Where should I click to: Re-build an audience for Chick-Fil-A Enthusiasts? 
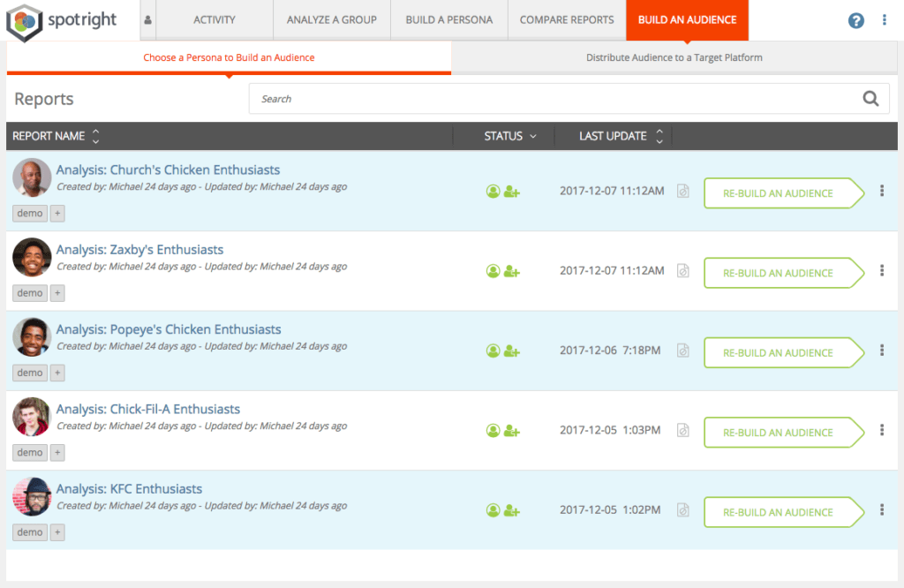point(784,433)
